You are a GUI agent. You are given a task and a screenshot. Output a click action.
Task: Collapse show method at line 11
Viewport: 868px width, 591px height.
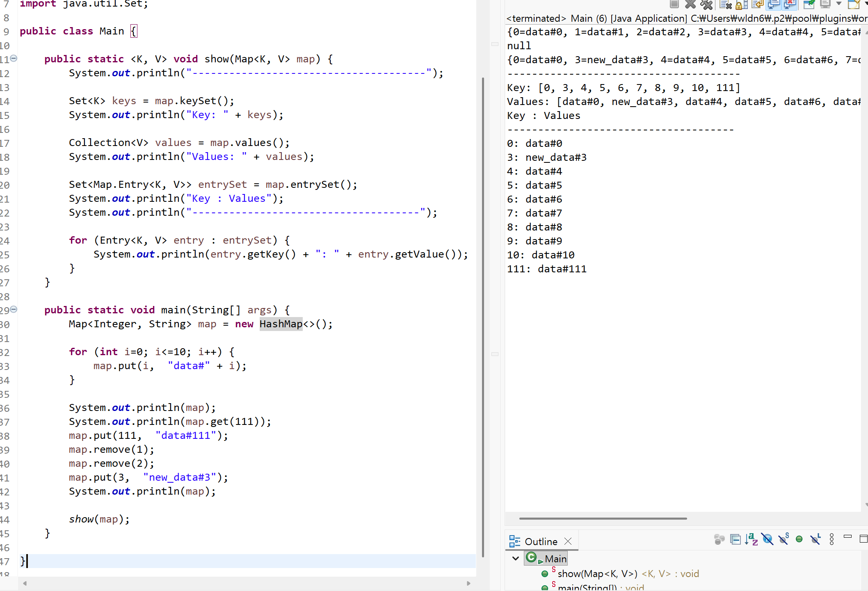(x=14, y=58)
